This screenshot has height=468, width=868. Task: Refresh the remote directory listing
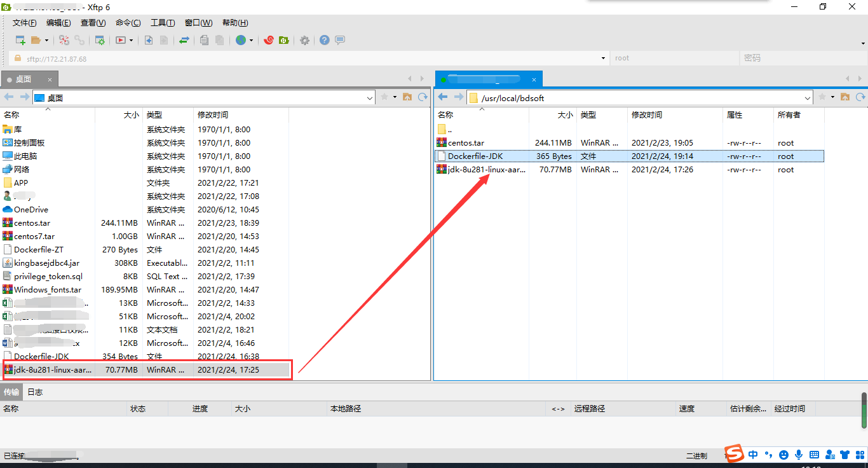pyautogui.click(x=862, y=97)
